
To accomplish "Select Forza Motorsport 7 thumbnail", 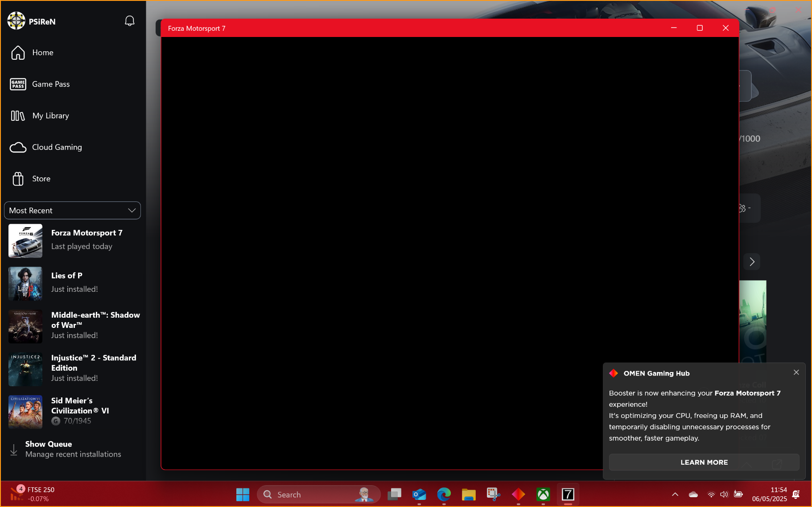I will pos(25,241).
